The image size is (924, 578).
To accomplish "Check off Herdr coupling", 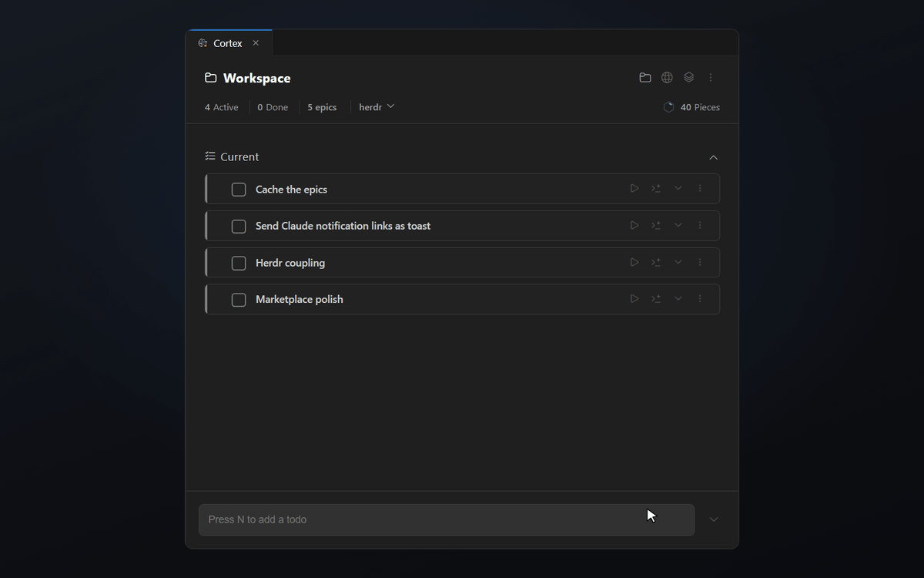I will point(239,263).
